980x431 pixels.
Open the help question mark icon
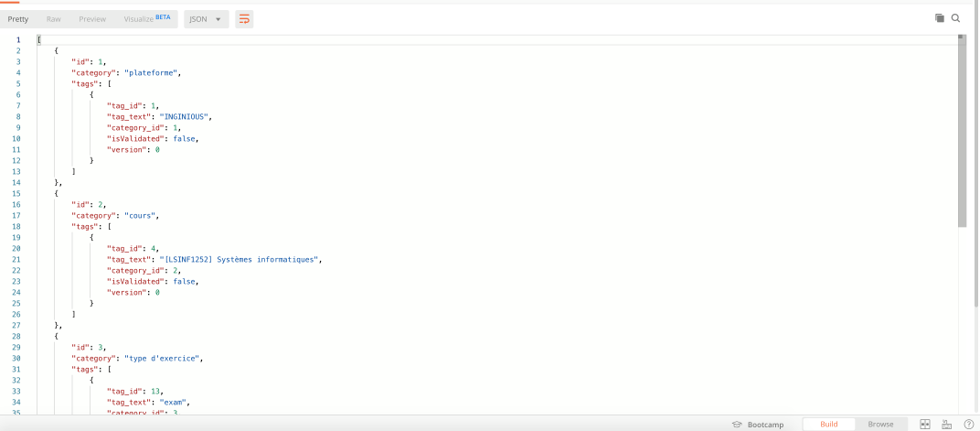[968, 424]
